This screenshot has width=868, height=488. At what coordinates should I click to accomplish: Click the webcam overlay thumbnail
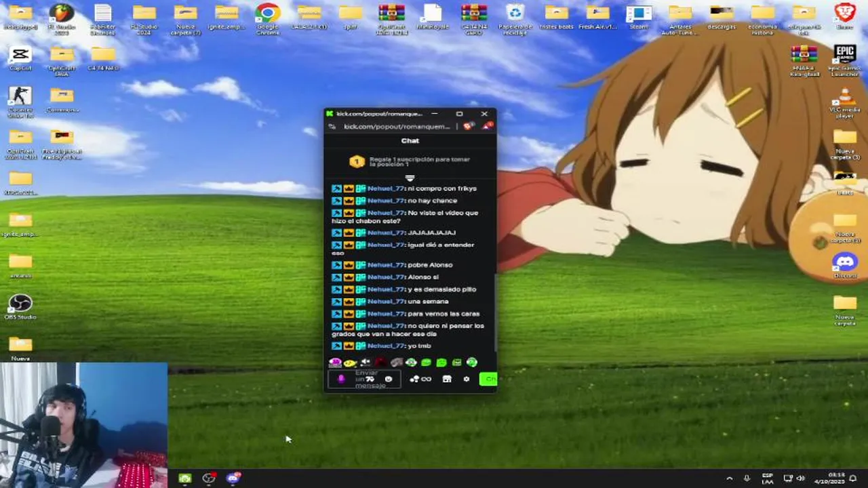click(83, 425)
